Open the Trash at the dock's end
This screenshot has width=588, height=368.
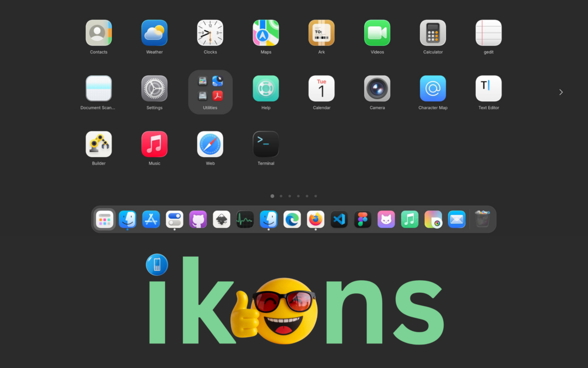pyautogui.click(x=482, y=219)
